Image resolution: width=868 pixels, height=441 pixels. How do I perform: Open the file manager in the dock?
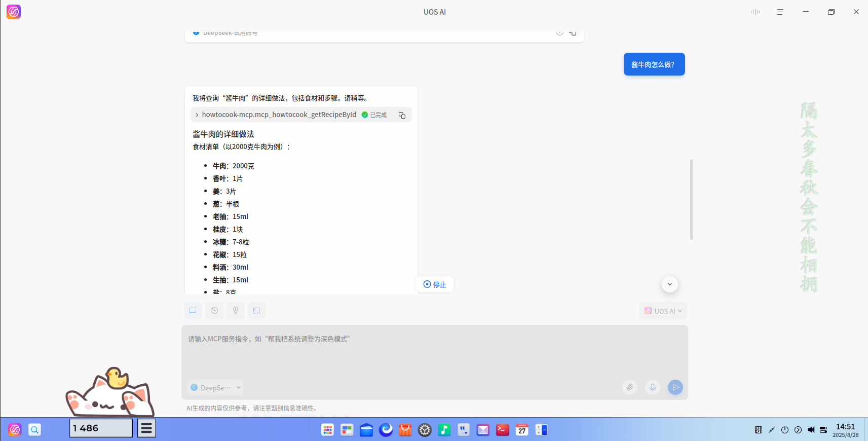[366, 430]
